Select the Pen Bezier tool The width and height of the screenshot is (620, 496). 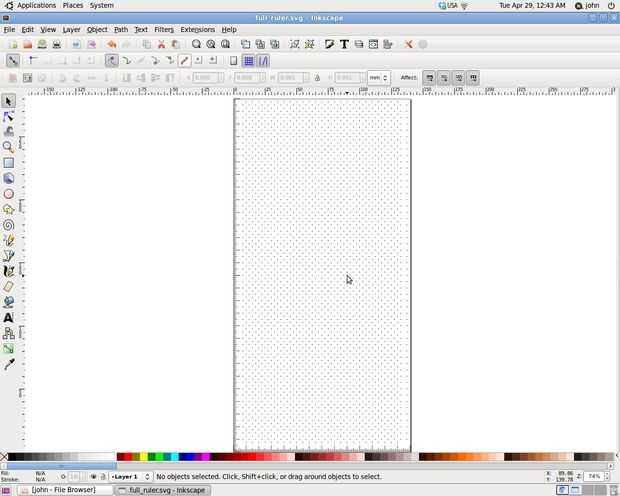pos(9,256)
